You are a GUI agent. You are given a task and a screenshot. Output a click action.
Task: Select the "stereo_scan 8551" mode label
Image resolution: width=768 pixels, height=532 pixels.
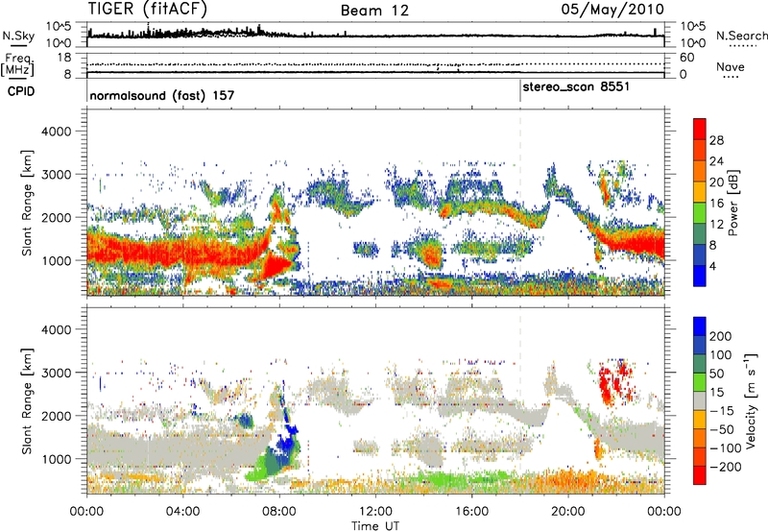[576, 87]
